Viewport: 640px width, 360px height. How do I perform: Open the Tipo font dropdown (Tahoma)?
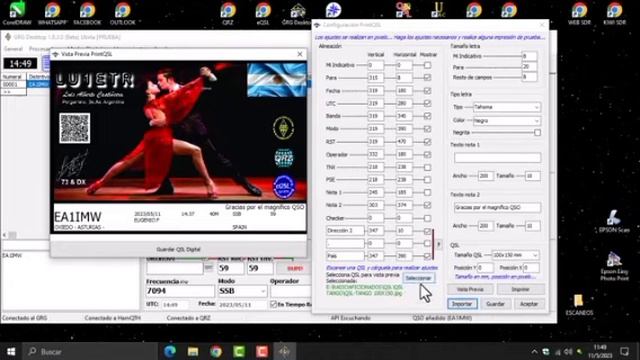point(507,107)
